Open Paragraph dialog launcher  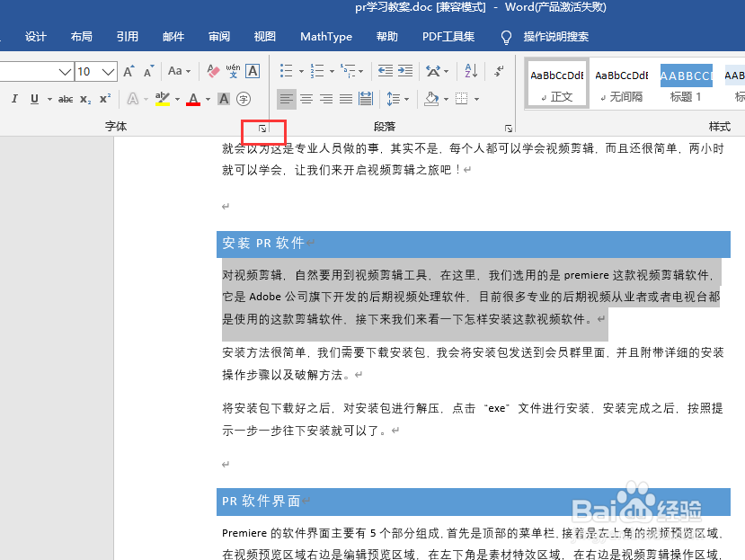point(509,129)
